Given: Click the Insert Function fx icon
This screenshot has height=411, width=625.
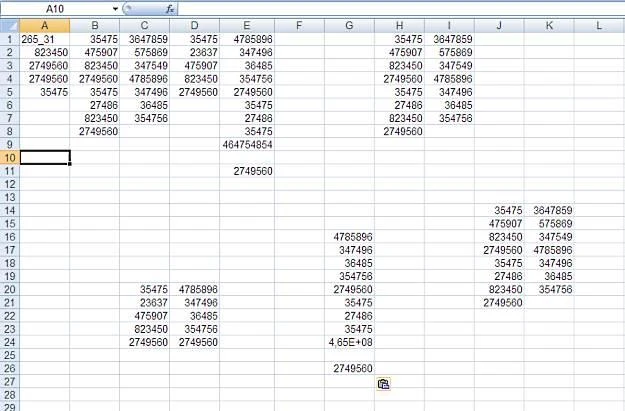Looking at the screenshot, I should click(x=170, y=8).
